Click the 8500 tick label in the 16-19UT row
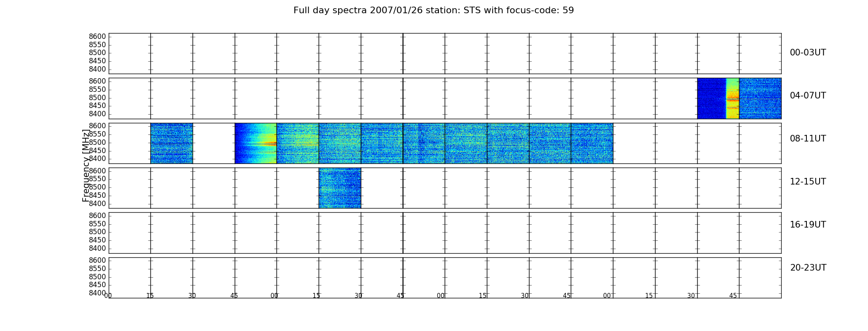The image size is (868, 331). point(98,232)
